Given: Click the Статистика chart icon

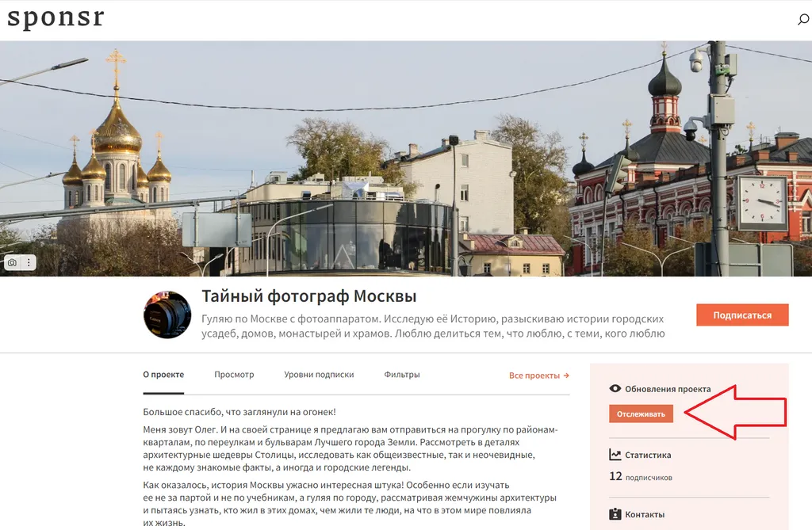Looking at the screenshot, I should 615,455.
